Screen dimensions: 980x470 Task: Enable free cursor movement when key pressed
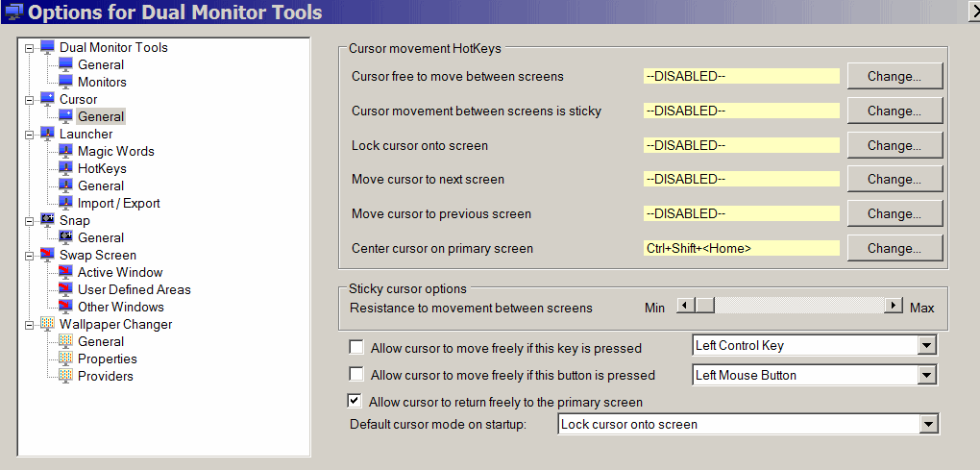pyautogui.click(x=357, y=348)
